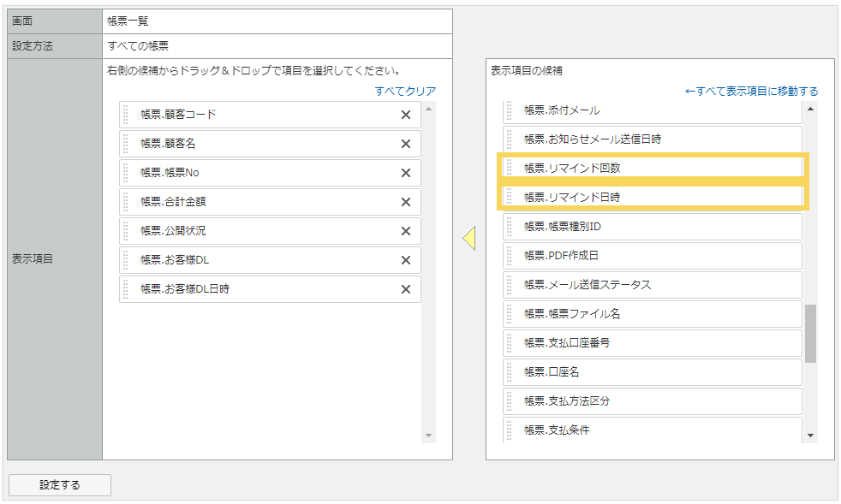Click the candidate list scrollbar thumb
The image size is (841, 504).
pos(810,333)
